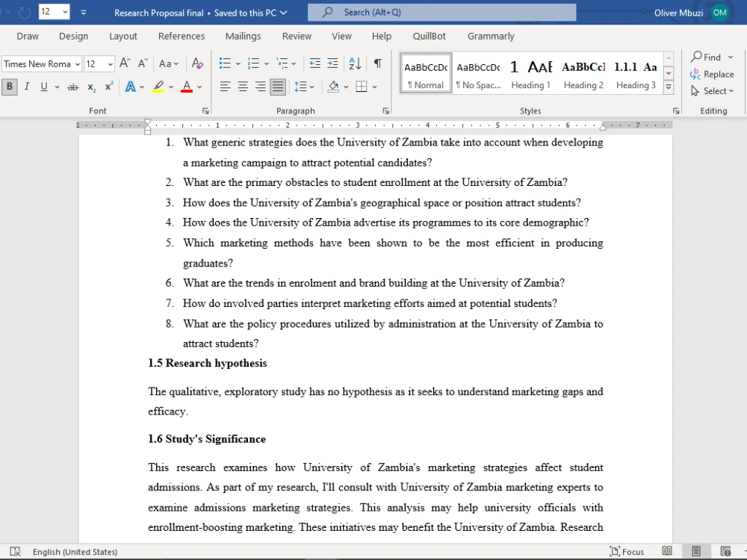
Task: Open font color dropdown arrow
Action: 199,87
